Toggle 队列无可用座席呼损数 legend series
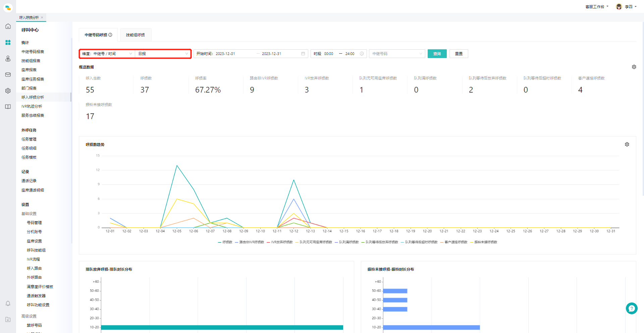 tap(314, 242)
